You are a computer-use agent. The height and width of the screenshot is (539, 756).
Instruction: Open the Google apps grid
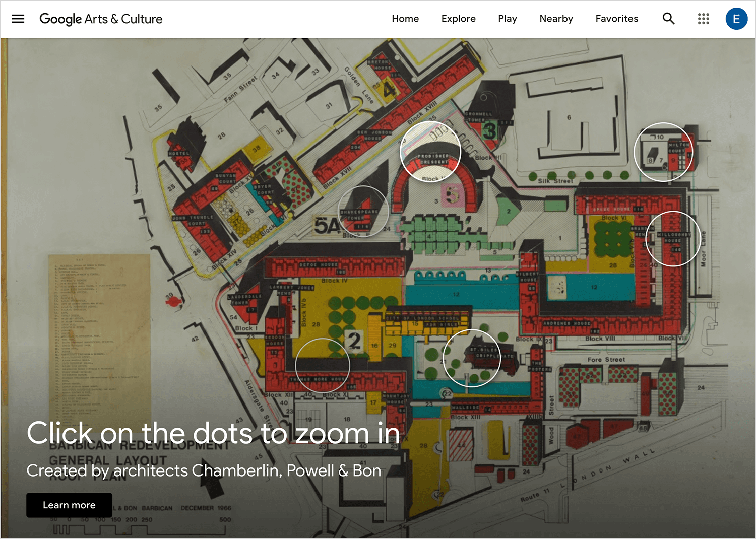tap(703, 19)
